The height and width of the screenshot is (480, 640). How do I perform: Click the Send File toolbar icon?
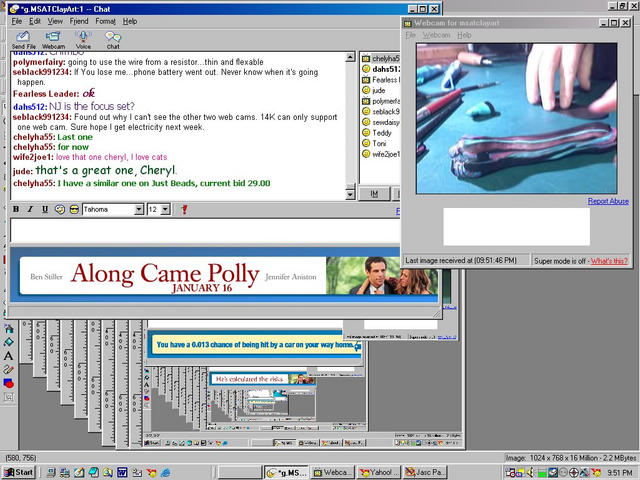point(23,40)
